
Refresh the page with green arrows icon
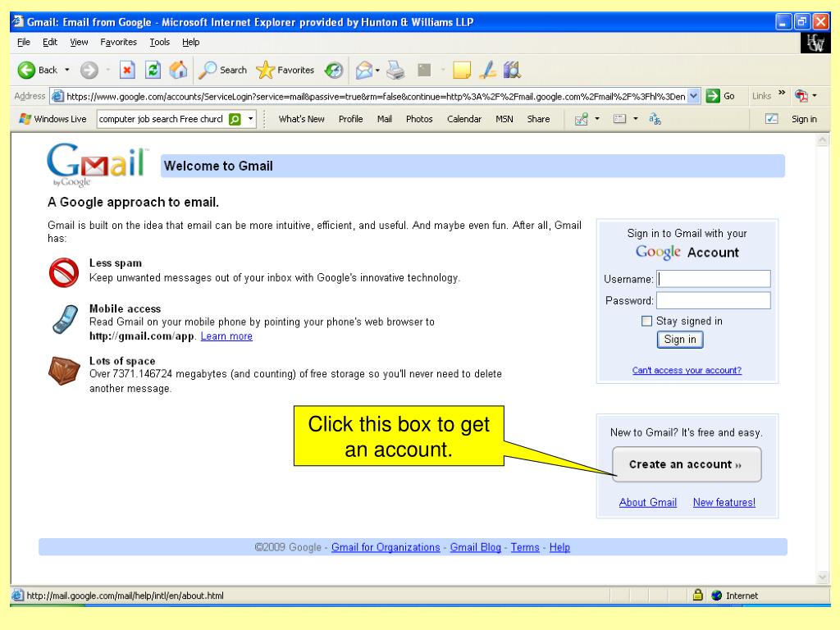pyautogui.click(x=153, y=71)
